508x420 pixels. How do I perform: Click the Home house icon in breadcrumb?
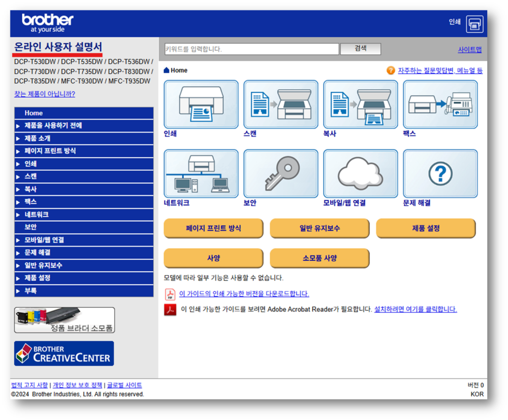[167, 70]
